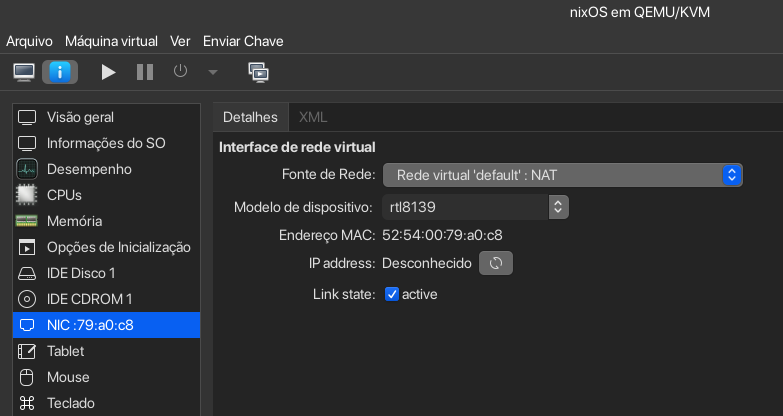
Task: Click the Opções de Inicialização boot icon
Action: tap(27, 247)
